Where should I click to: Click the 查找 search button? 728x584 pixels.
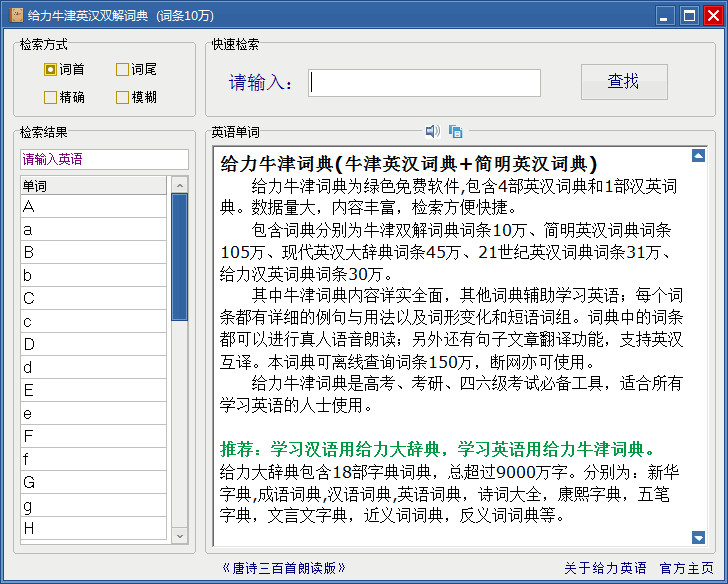624,82
